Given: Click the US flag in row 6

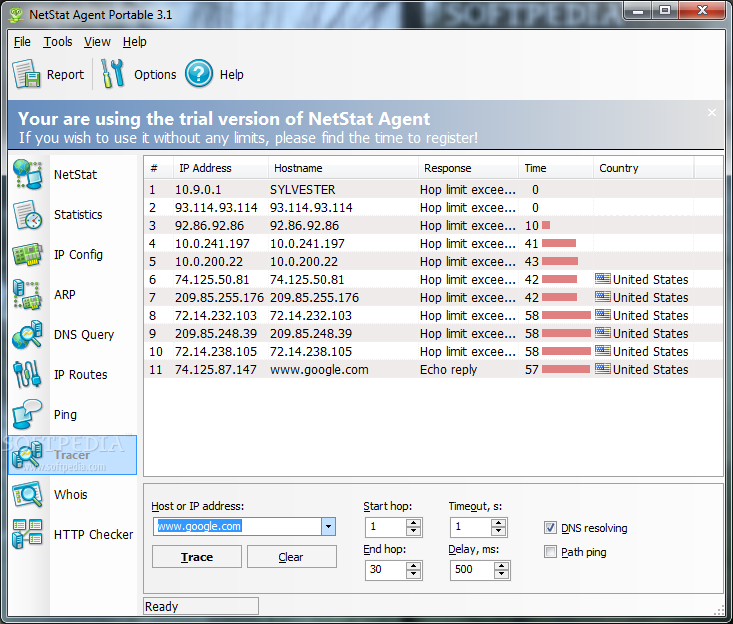Looking at the screenshot, I should (603, 279).
